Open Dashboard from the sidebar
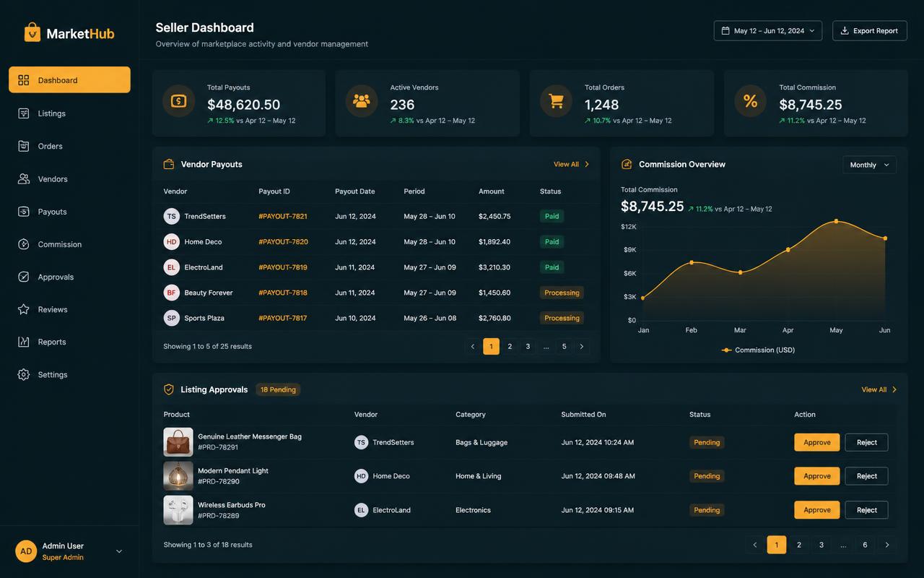This screenshot has width=924, height=578. click(69, 79)
